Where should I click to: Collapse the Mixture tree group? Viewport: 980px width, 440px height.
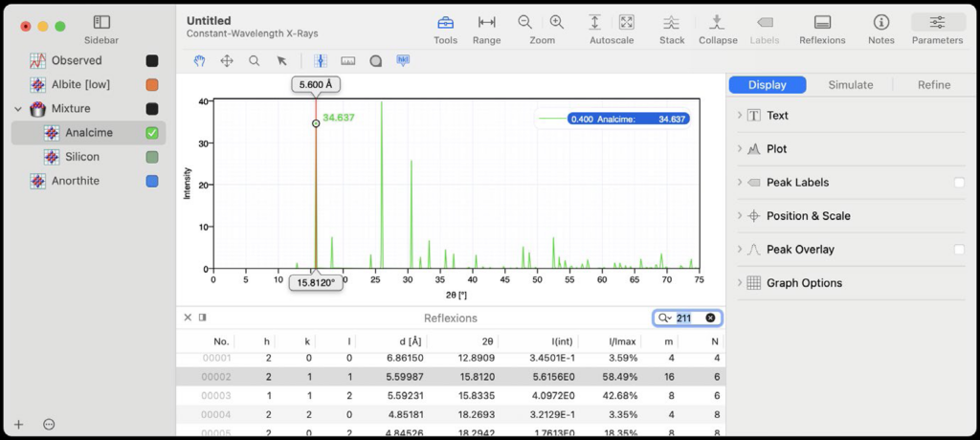click(x=18, y=109)
